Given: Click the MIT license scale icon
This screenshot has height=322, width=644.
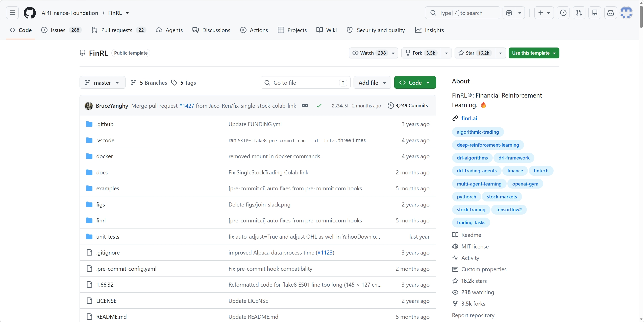Looking at the screenshot, I should (x=455, y=246).
